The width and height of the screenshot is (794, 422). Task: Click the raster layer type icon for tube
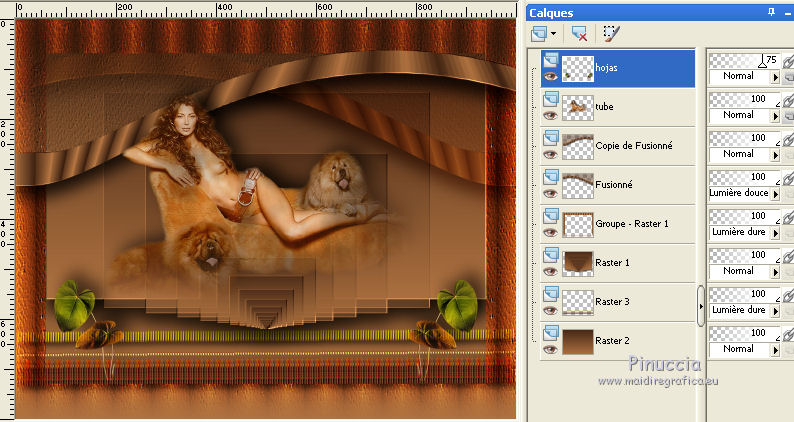pyautogui.click(x=550, y=99)
